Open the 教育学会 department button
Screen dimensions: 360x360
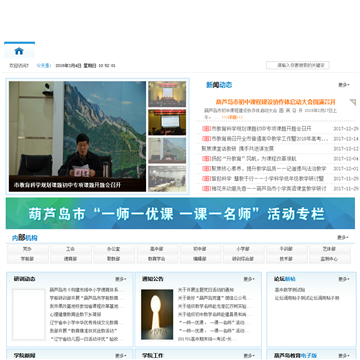[157, 259]
